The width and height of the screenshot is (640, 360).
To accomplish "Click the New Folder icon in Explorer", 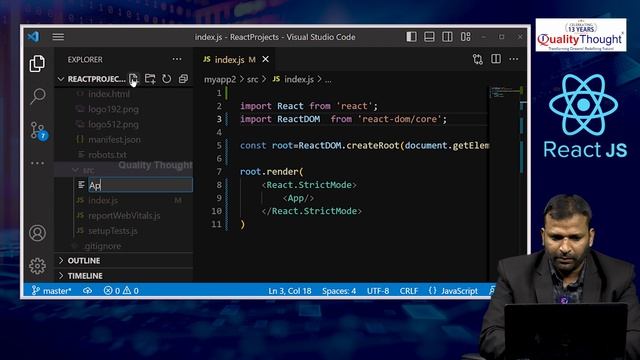I will (150, 79).
